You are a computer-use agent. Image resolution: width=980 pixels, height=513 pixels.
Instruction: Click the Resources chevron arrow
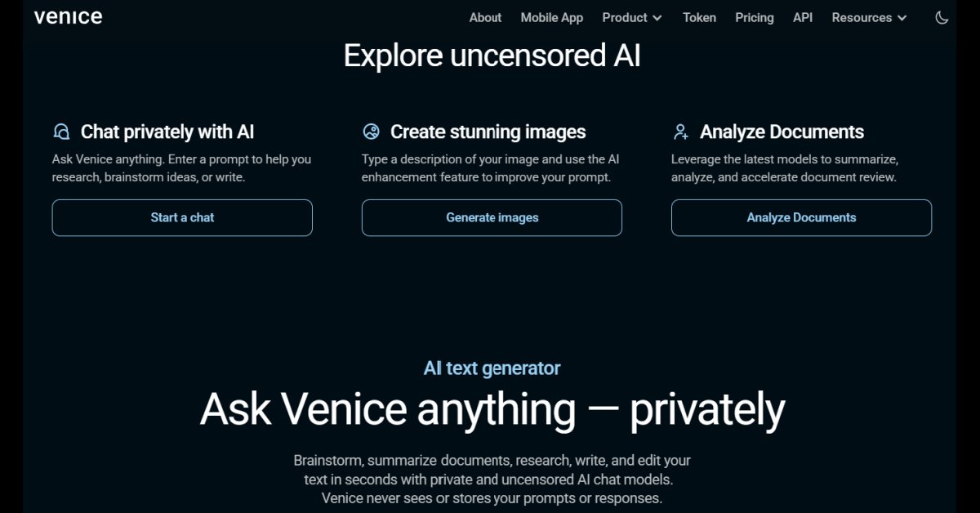902,18
